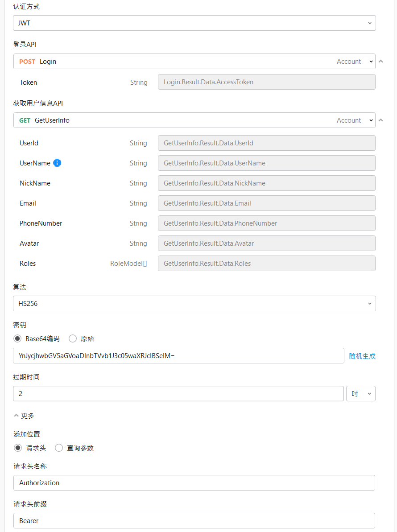Screen dimensions: 397x532
Task: Select 请求头 as the add position
Action: [x=18, y=448]
